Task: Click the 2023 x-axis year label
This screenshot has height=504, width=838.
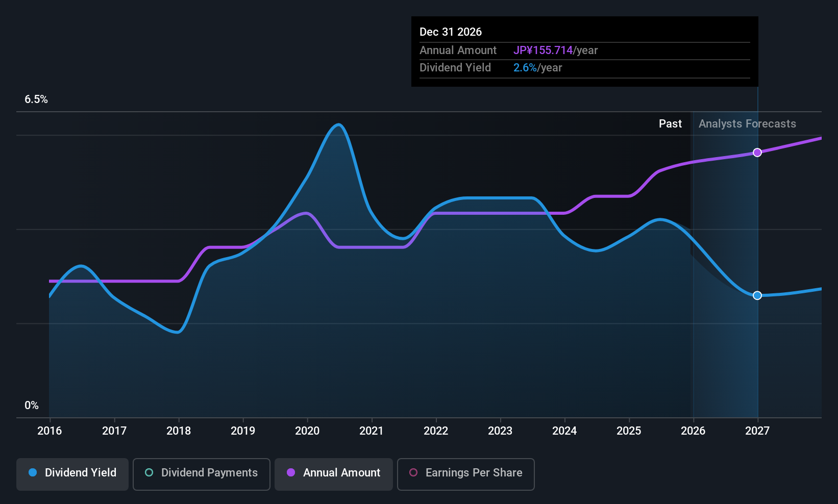Action: 500,431
